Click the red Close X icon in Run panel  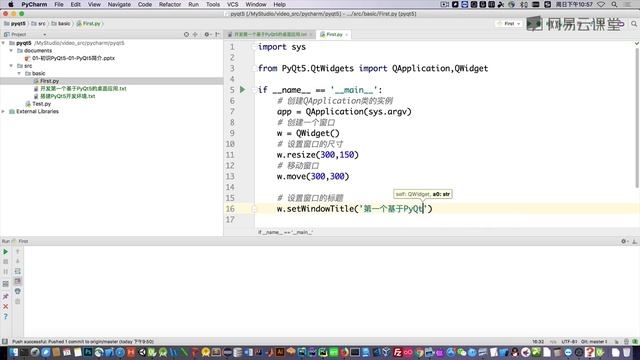point(6,306)
